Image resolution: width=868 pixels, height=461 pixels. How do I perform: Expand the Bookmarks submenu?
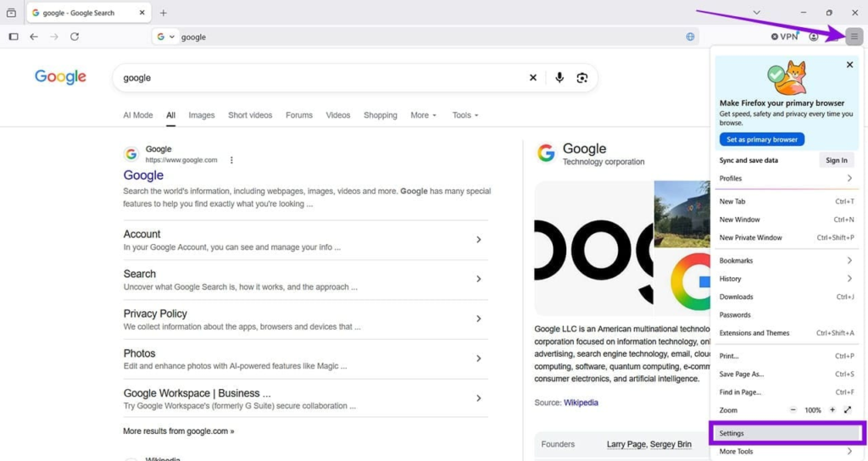[786, 261]
